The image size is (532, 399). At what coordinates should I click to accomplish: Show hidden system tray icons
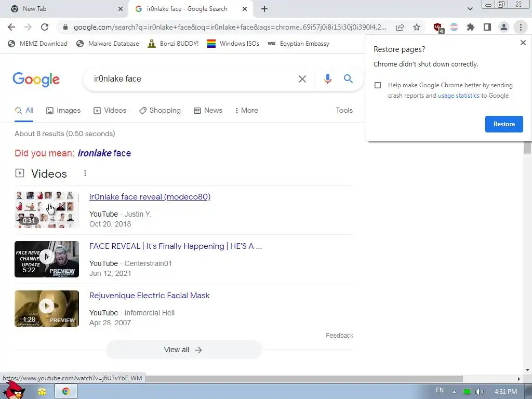pos(454,392)
